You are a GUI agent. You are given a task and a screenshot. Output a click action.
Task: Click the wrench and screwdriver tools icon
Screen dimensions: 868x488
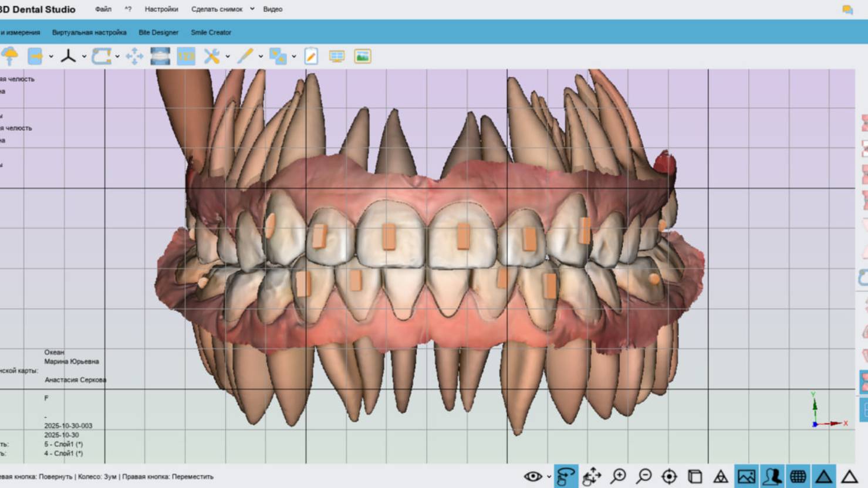click(211, 56)
